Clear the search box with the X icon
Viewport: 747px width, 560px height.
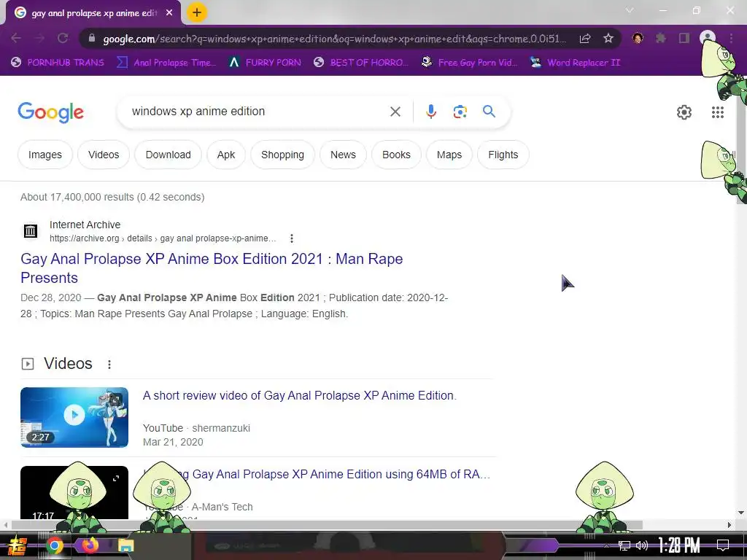(x=395, y=112)
